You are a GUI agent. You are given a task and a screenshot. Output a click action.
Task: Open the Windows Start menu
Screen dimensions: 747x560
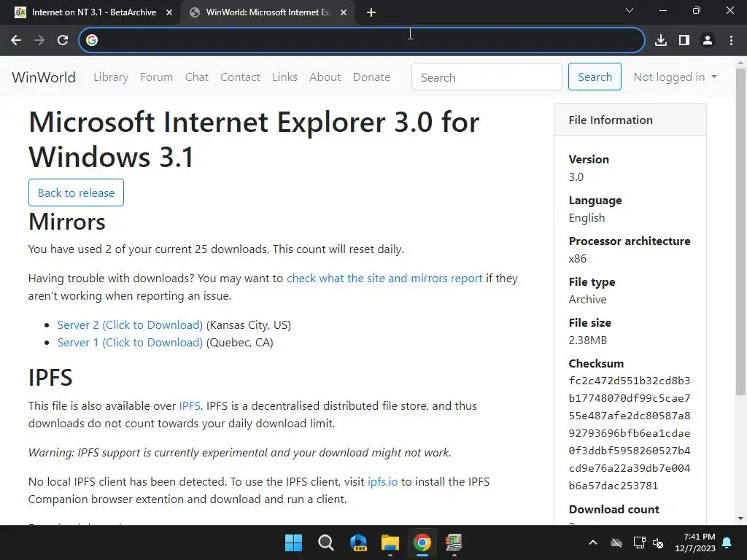point(293,542)
